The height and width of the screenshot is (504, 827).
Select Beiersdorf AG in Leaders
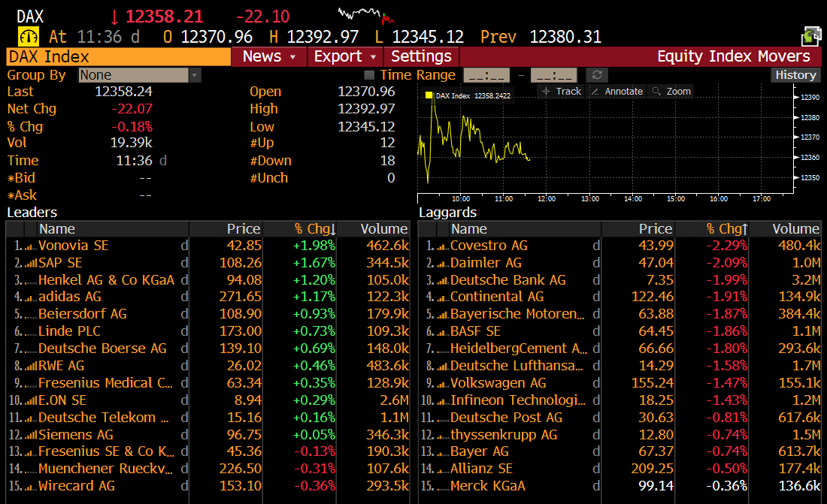click(83, 314)
